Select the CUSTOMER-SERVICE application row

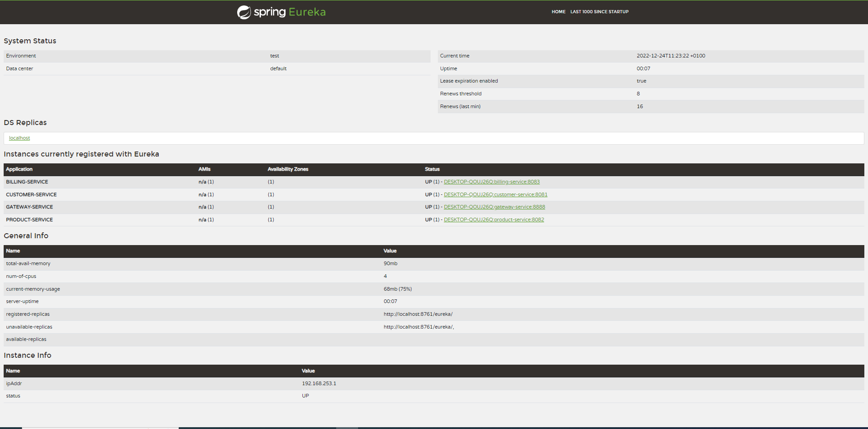(x=31, y=194)
